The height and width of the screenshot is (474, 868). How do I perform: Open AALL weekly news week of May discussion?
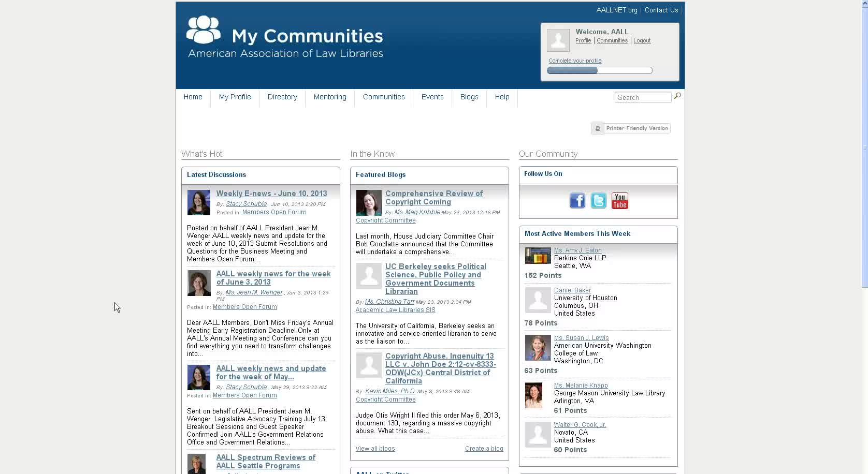pyautogui.click(x=271, y=373)
